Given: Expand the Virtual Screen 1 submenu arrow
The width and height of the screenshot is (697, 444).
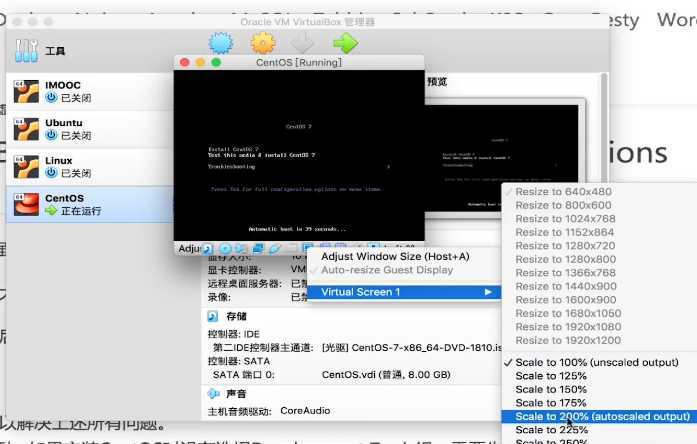Looking at the screenshot, I should coord(488,292).
